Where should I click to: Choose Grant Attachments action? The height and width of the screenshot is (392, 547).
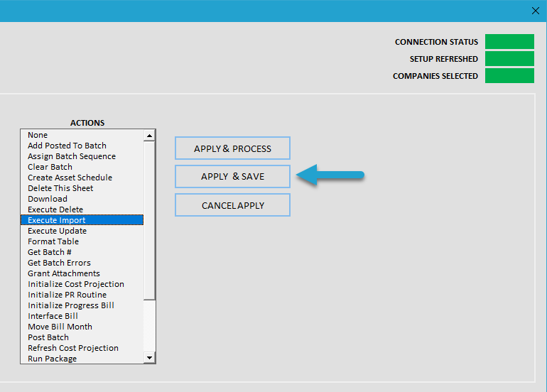point(82,273)
